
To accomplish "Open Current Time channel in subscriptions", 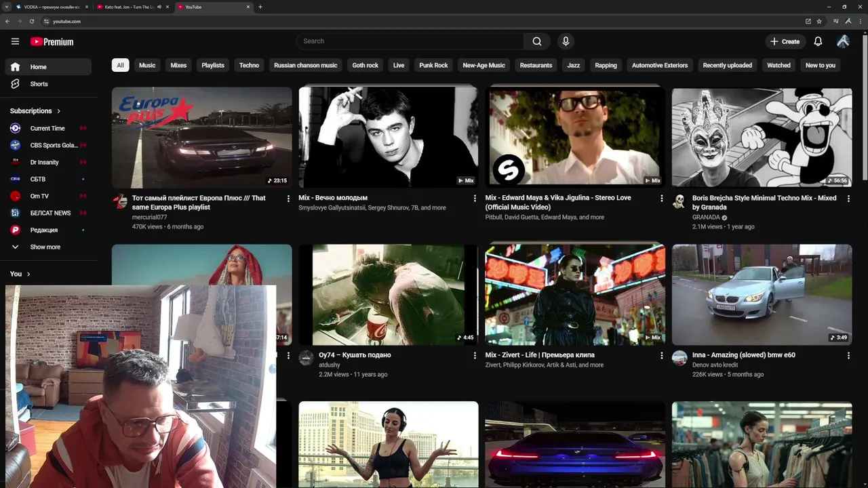I will (47, 128).
